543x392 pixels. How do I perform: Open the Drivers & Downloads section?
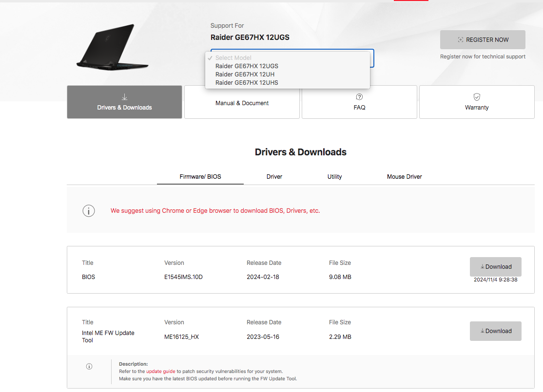124,102
